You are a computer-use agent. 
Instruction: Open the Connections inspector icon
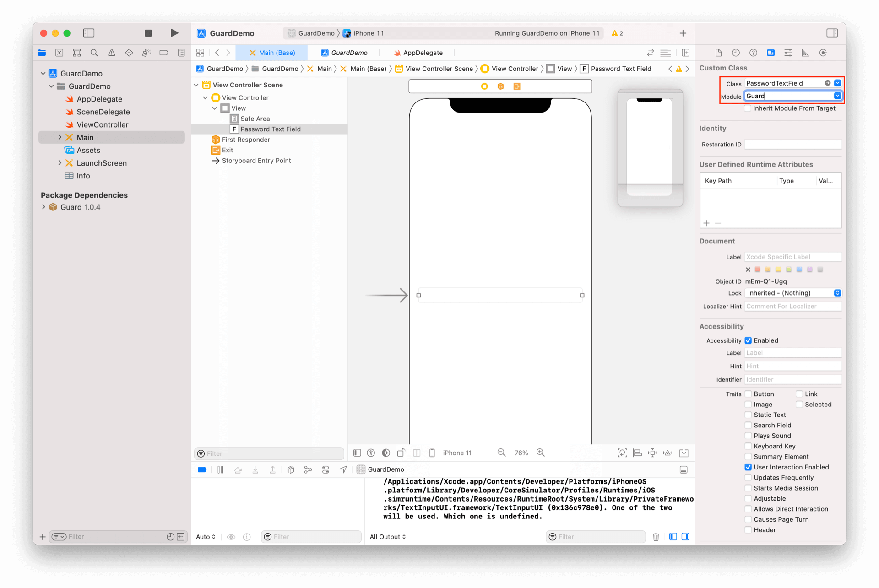click(823, 53)
